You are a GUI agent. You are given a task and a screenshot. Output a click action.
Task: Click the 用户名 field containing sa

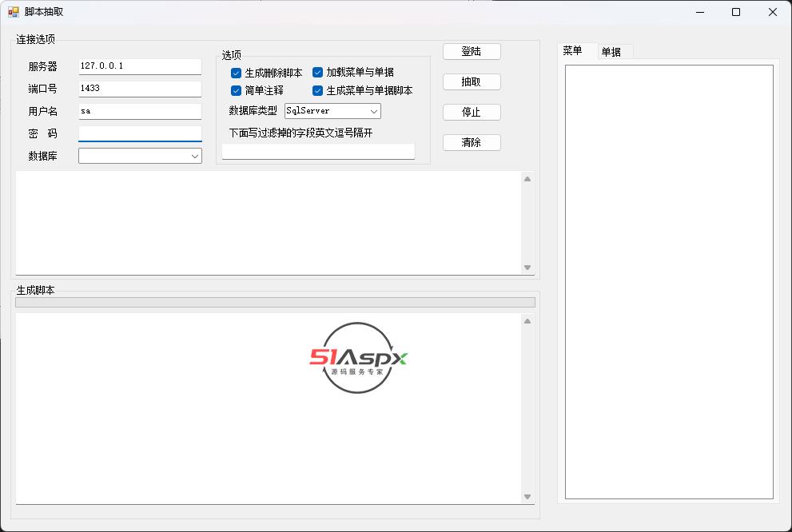(x=140, y=111)
